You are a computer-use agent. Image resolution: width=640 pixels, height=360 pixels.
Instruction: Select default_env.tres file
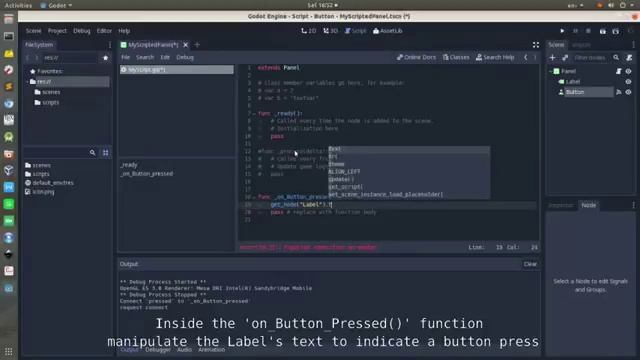[49, 183]
